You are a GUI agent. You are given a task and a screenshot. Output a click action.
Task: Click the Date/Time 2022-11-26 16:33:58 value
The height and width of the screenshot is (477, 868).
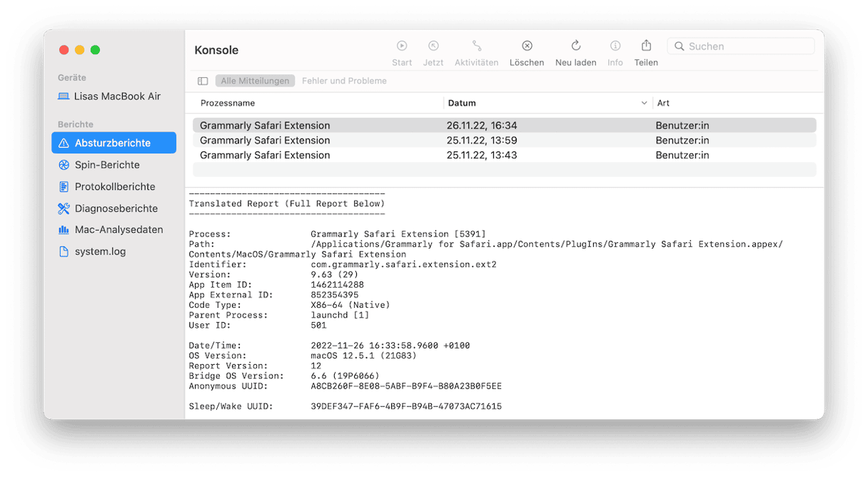coord(390,346)
